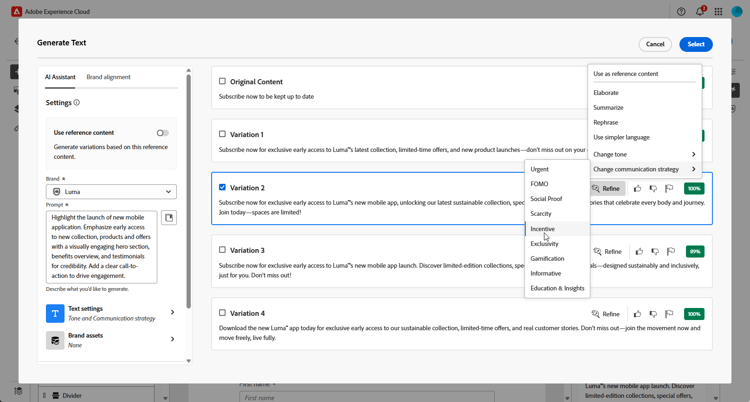The height and width of the screenshot is (402, 750).
Task: Click the left panel scroll up arrow
Action: [188, 70]
